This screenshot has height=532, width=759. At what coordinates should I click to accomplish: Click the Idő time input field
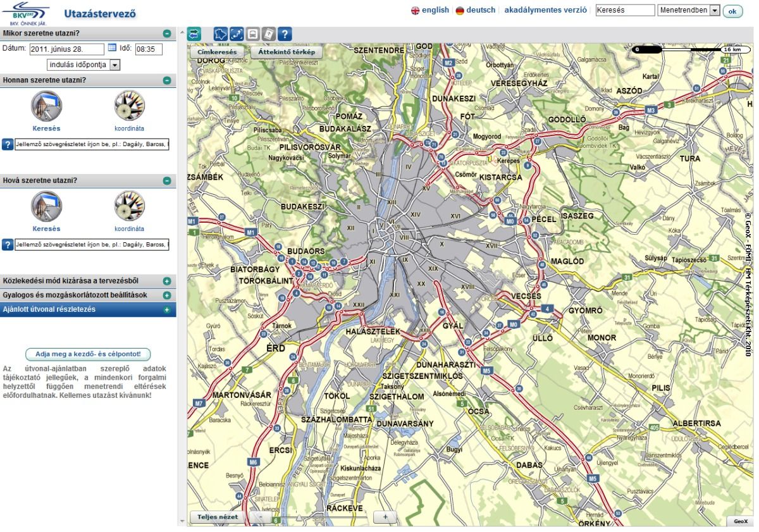click(148, 49)
